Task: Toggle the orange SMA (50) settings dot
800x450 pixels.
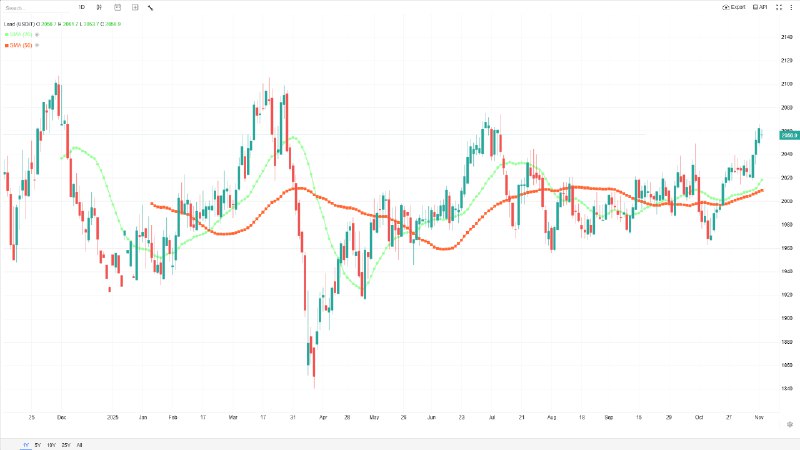Action: pos(39,45)
